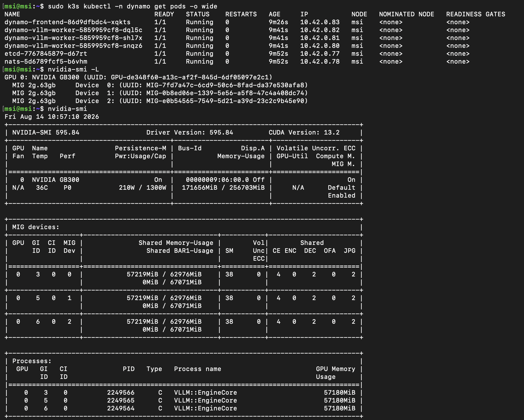Select the 'sudo k3s kubectl' command text
Screen dimensions: 524x420
[79, 6]
